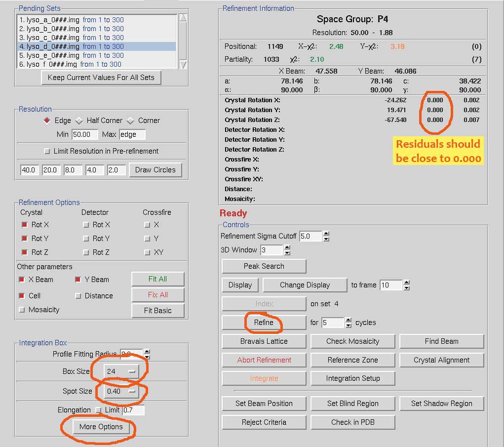
Task: Decrease the refine cycles count
Action: coord(349,325)
